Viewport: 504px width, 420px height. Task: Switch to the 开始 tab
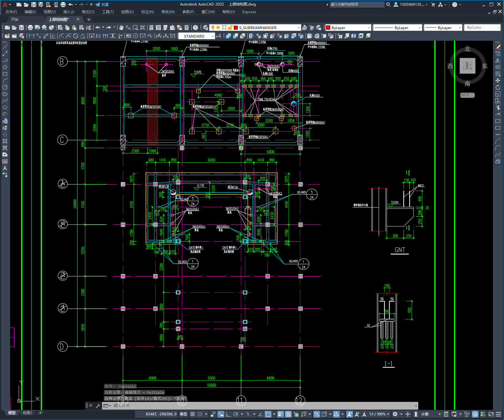(x=15, y=19)
